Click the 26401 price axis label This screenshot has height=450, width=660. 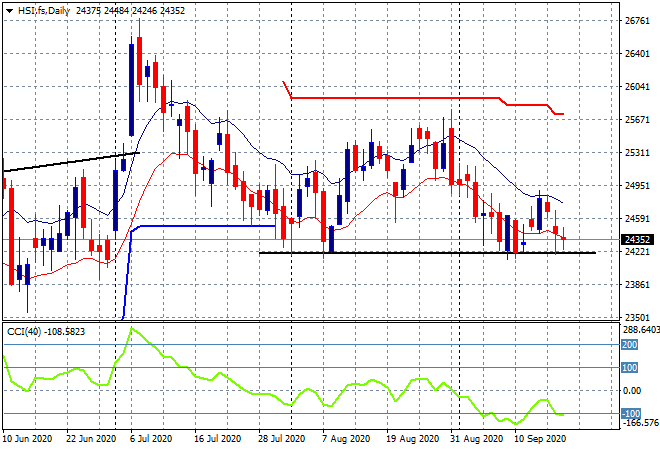click(x=637, y=54)
